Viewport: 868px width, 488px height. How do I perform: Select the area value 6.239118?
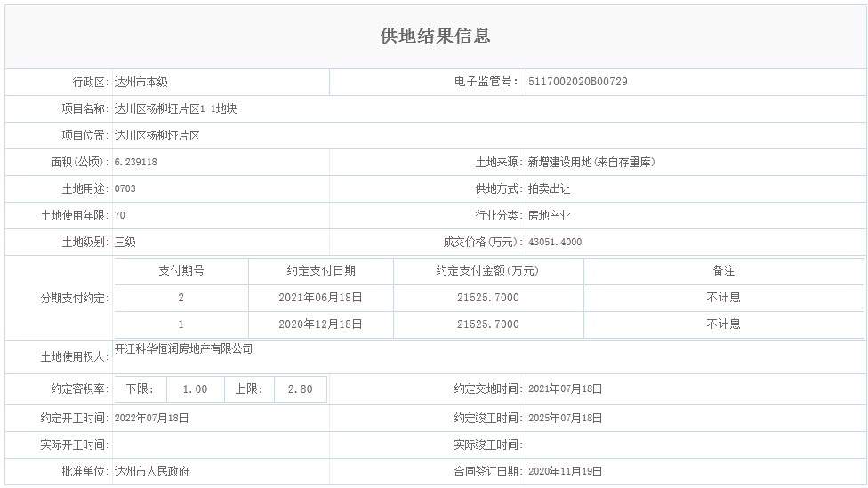click(135, 162)
